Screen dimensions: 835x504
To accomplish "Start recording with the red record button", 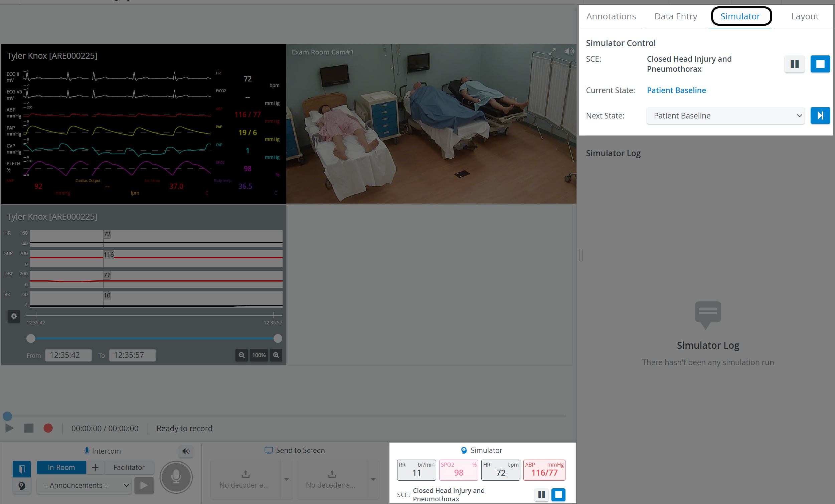I will point(48,428).
